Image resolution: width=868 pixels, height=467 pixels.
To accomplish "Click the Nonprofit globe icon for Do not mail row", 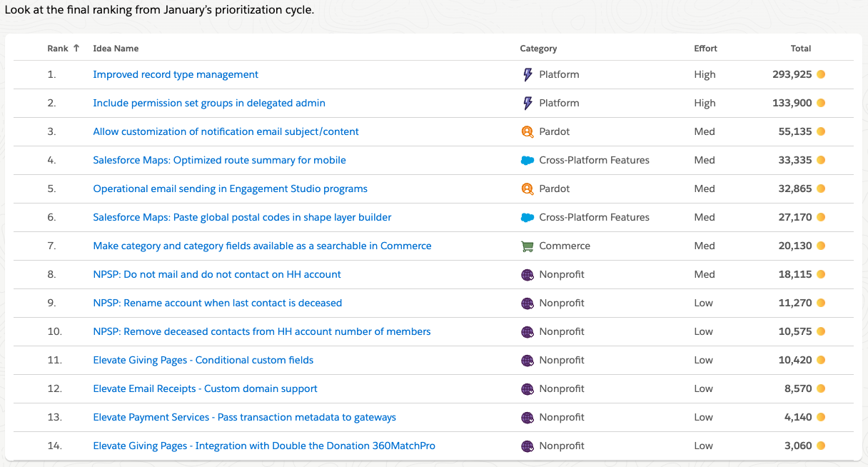I will coord(528,275).
